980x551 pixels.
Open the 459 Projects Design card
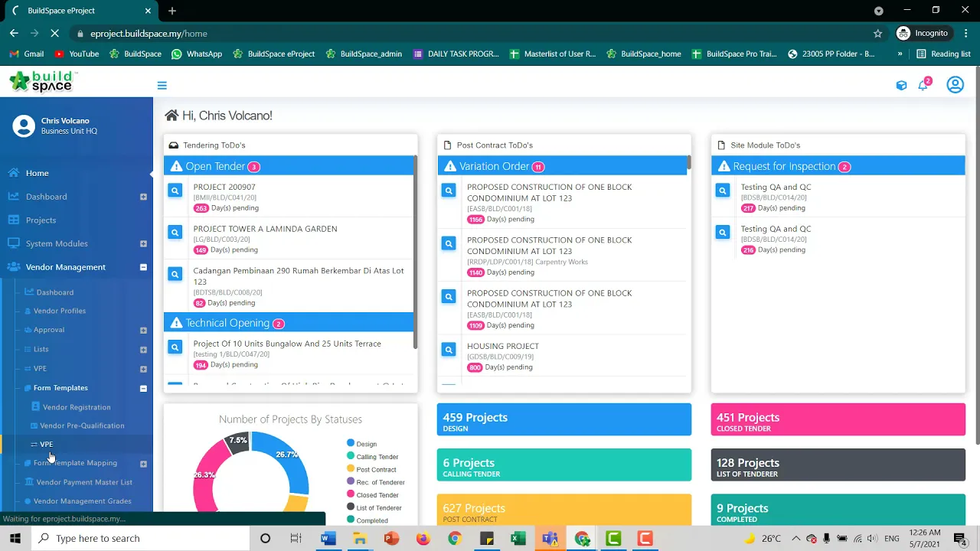[564, 420]
